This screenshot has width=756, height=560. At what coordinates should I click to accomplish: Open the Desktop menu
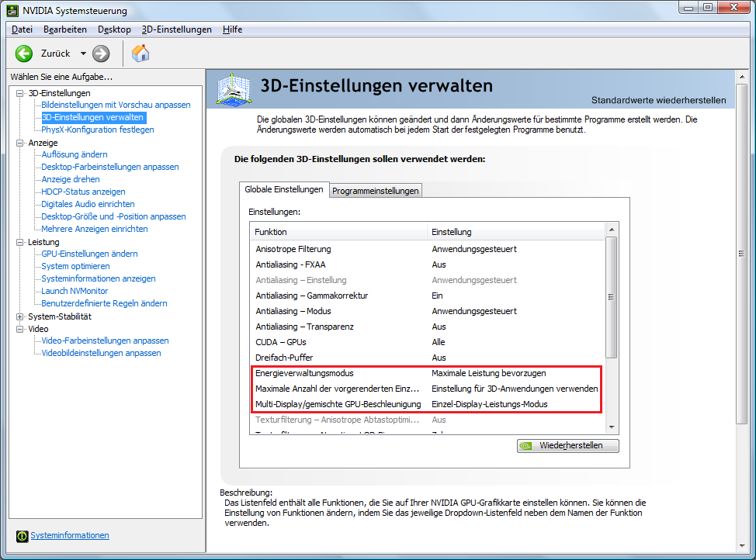point(114,29)
